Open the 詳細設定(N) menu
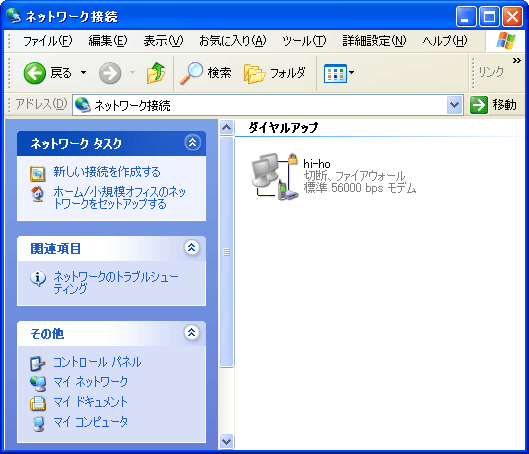Image resolution: width=529 pixels, height=454 pixels. pos(374,41)
